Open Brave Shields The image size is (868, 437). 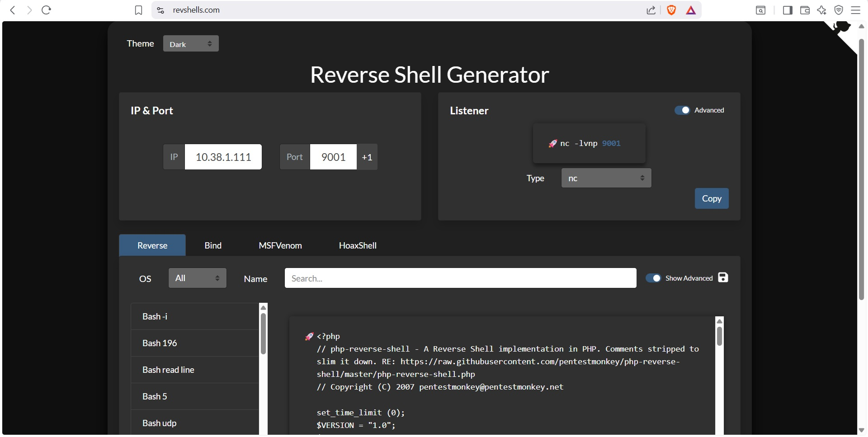(x=671, y=10)
